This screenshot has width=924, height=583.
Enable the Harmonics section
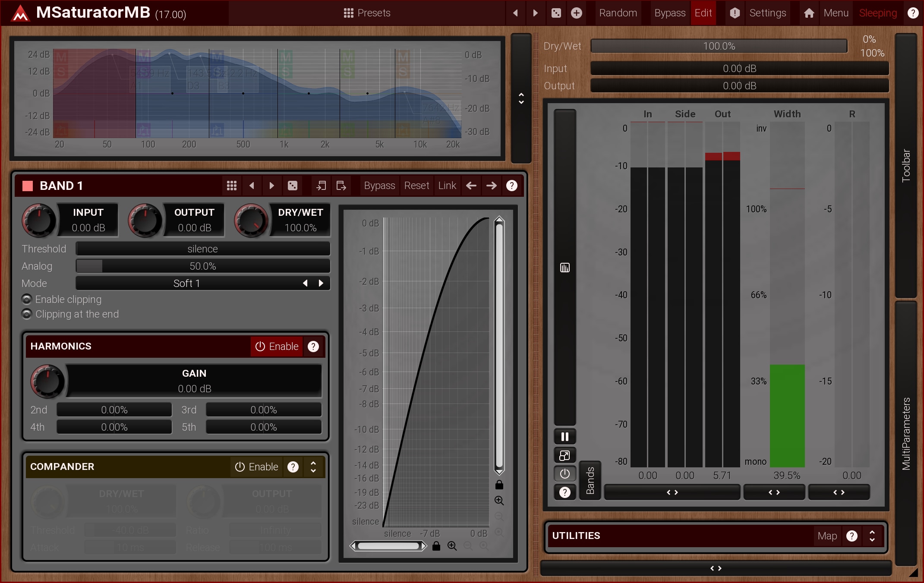(277, 347)
